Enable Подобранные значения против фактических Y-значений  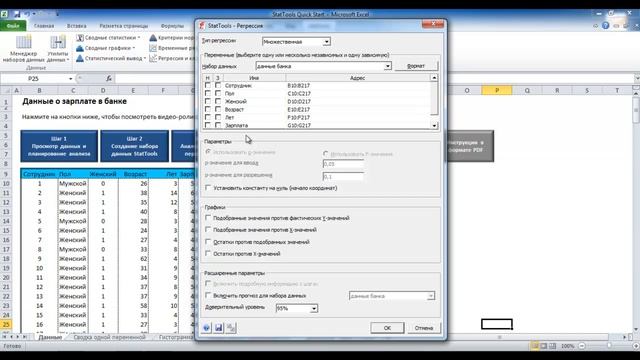coord(208,218)
